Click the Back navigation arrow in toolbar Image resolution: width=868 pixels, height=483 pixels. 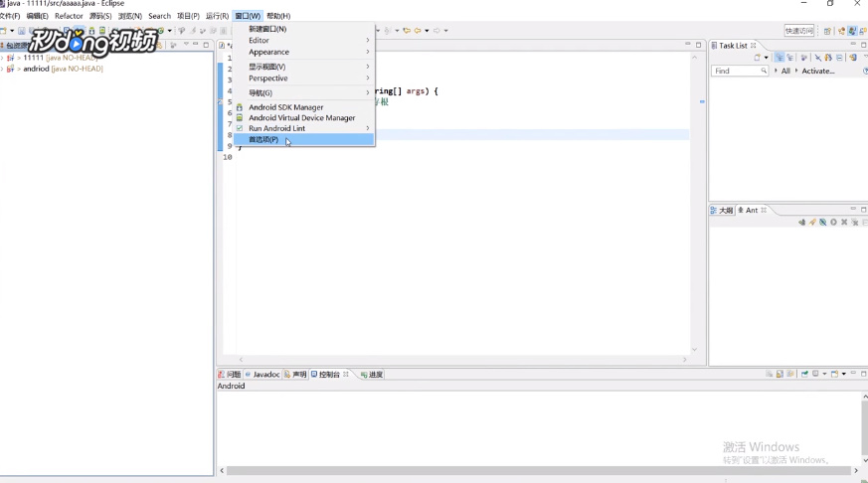tap(418, 31)
